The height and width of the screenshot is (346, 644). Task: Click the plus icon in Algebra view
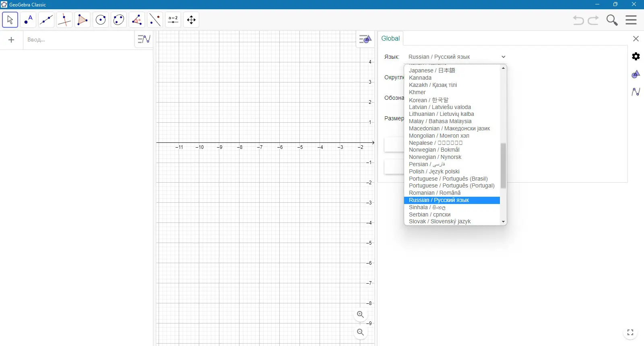[x=11, y=40]
